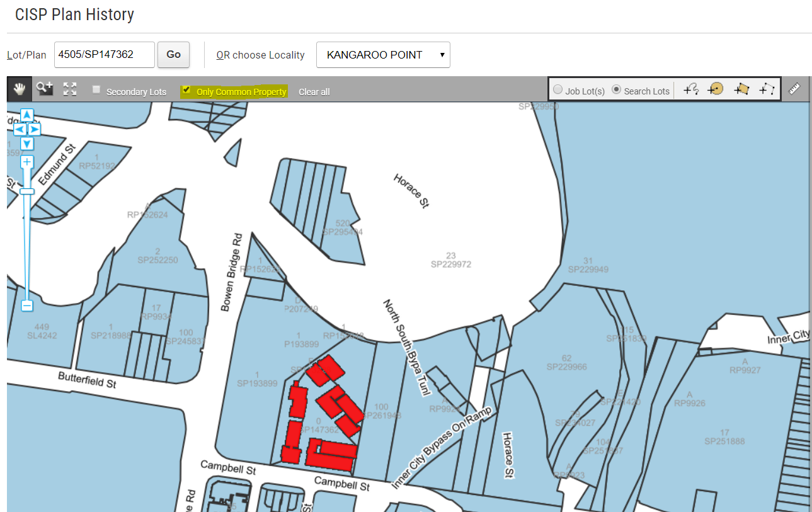Click lot label 1 SP193899
Image resolution: width=812 pixels, height=512 pixels.
point(257,378)
